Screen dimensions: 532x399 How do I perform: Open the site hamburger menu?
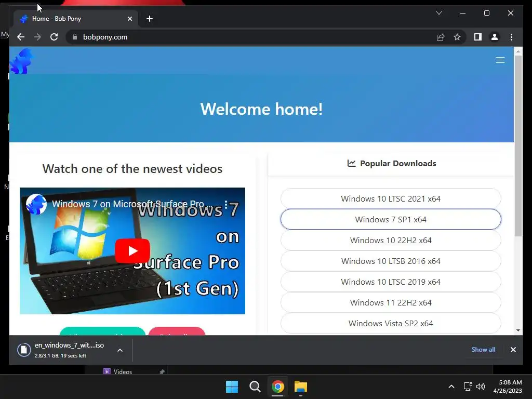tap(500, 60)
